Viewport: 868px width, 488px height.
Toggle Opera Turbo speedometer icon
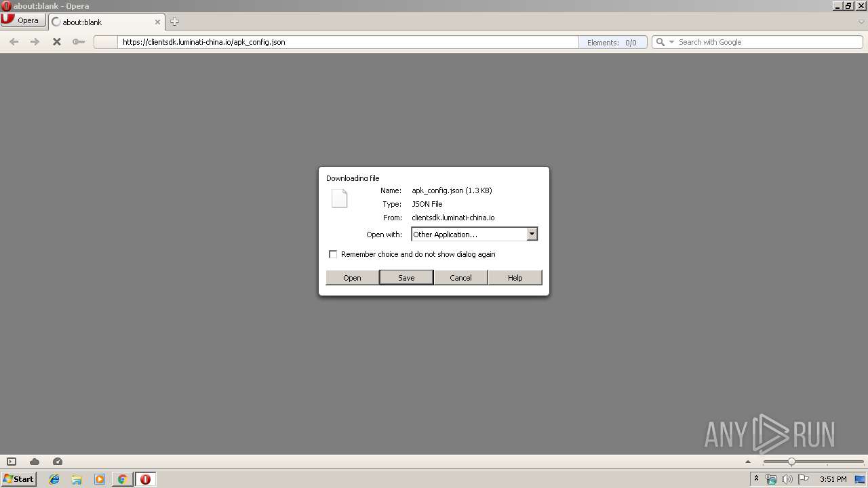pyautogui.click(x=58, y=462)
